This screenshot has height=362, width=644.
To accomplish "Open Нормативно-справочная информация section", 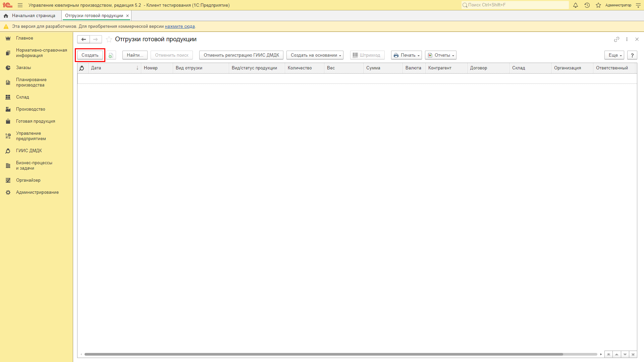I will tap(36, 53).
